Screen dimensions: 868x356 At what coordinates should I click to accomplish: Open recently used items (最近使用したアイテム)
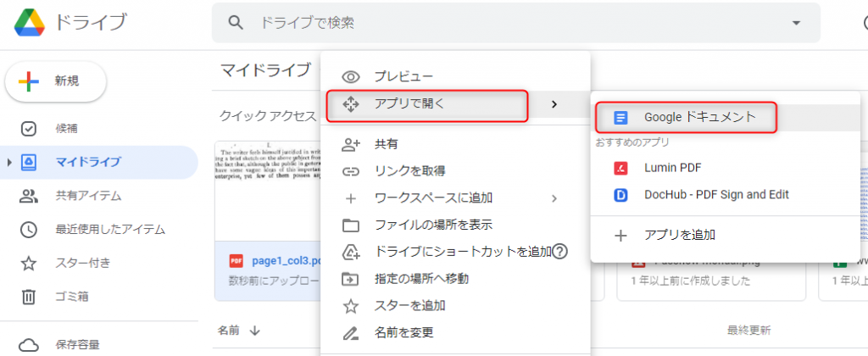point(28,229)
